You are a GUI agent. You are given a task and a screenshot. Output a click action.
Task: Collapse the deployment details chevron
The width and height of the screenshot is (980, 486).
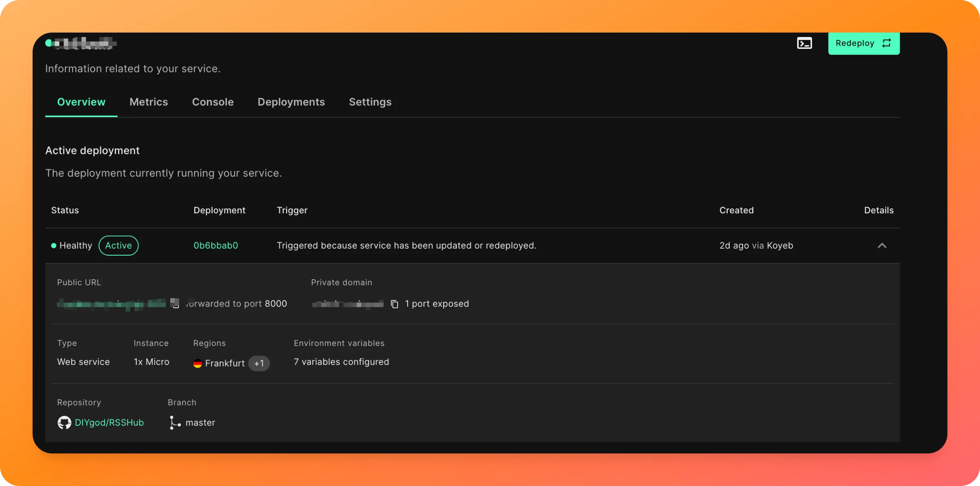click(882, 245)
